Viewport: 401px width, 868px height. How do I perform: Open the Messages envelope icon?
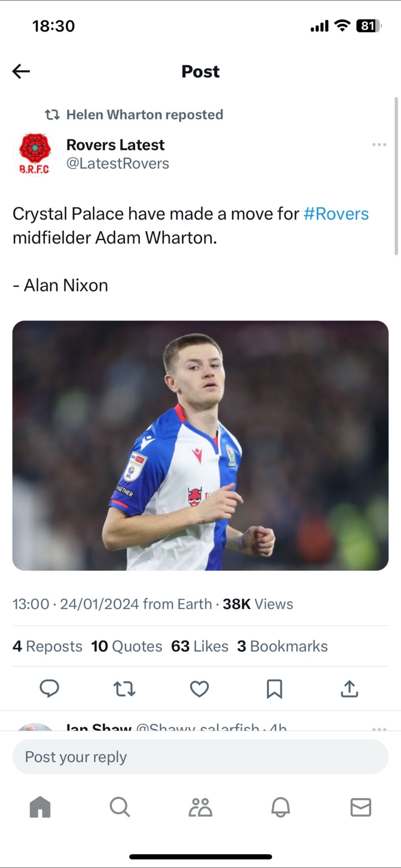click(x=361, y=807)
